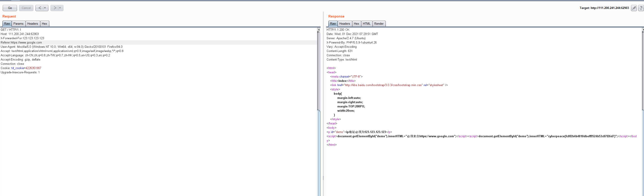Click the Go button to send request
This screenshot has height=196, width=644.
point(10,8)
